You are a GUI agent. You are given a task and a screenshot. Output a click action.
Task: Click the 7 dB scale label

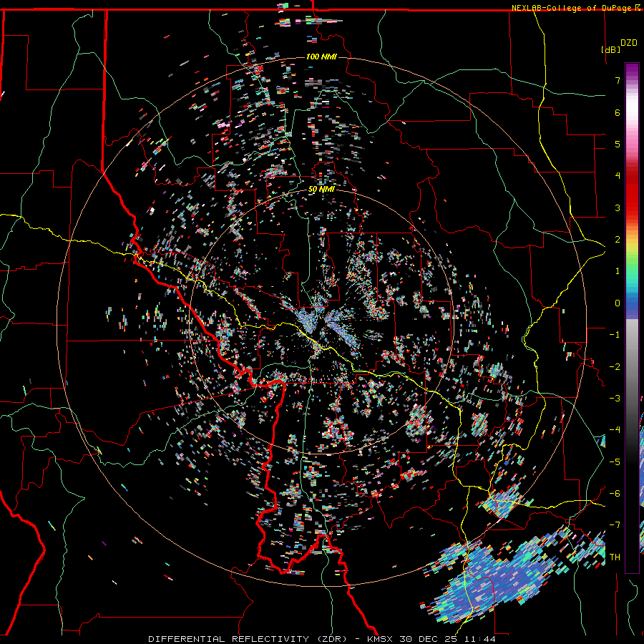[618, 80]
